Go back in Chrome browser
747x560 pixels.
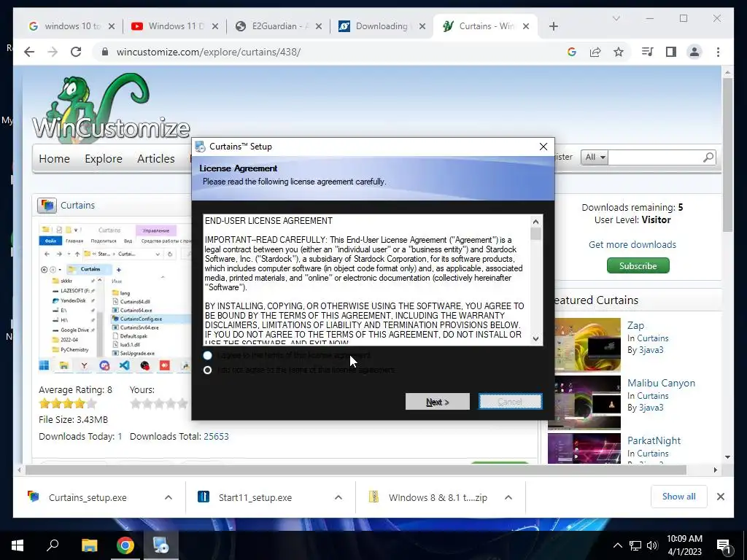pos(29,52)
